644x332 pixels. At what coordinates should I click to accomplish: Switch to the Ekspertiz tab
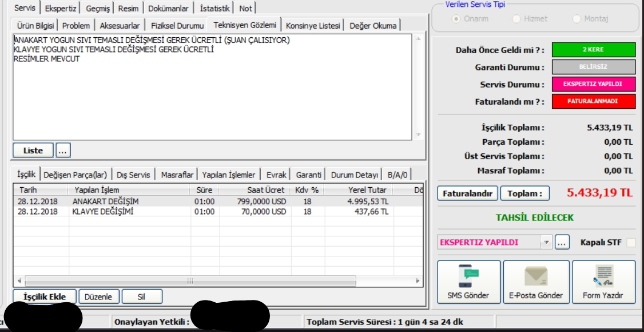tap(61, 8)
